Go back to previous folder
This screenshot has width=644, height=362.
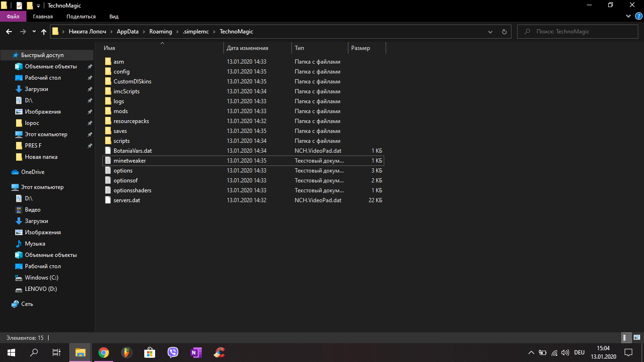[9, 32]
